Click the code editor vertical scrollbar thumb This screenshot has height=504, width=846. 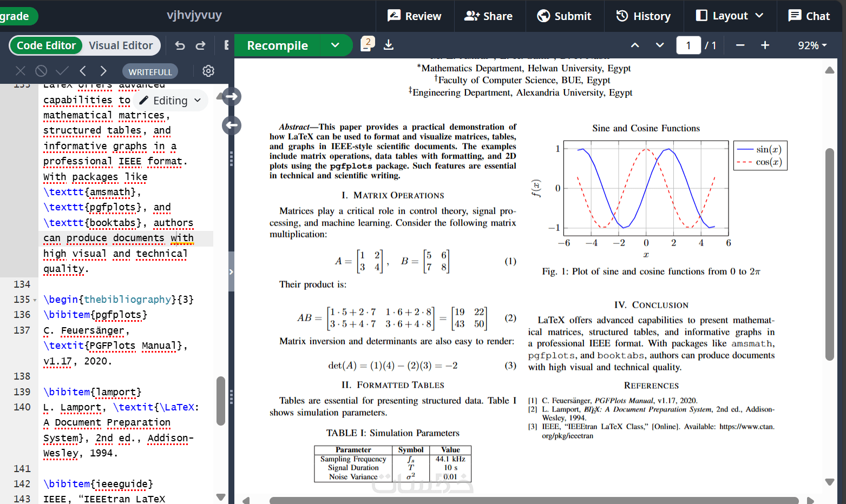(x=221, y=401)
